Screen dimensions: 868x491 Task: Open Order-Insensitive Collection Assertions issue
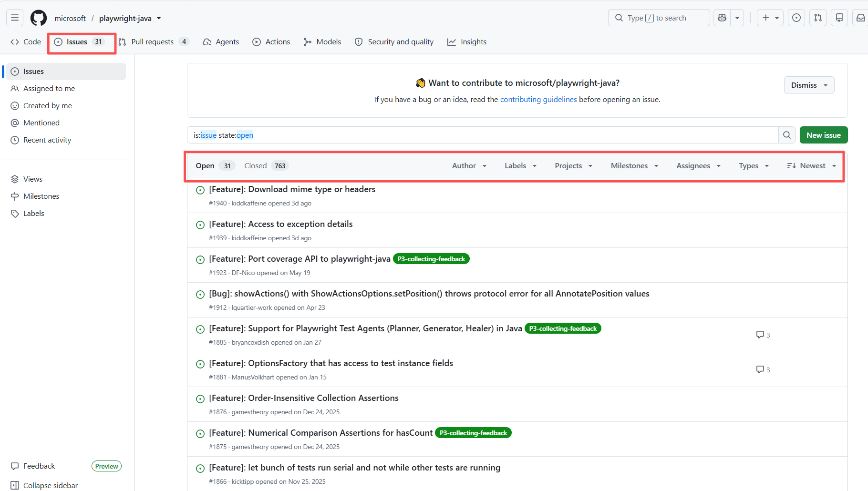point(304,398)
